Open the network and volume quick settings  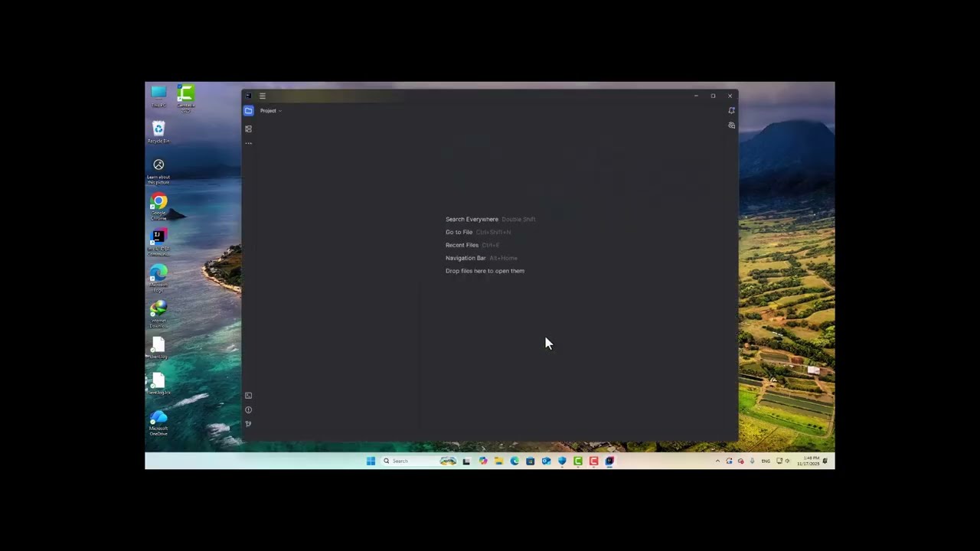coord(783,461)
